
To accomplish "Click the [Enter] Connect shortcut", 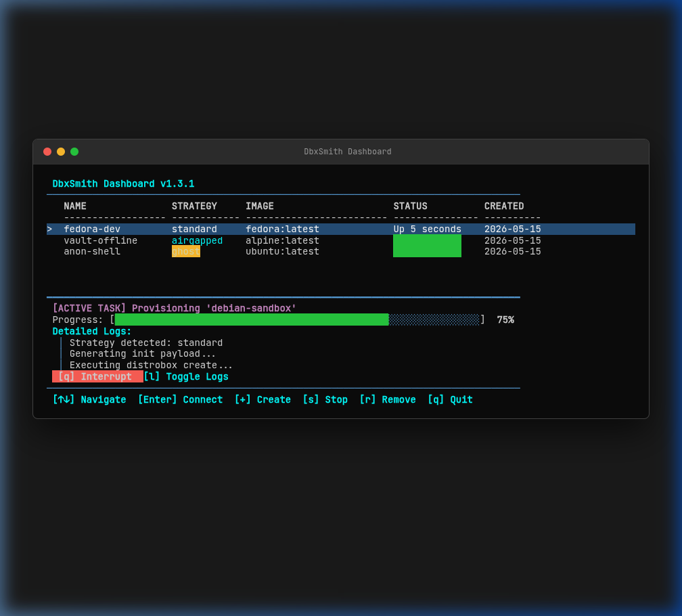I will point(180,399).
